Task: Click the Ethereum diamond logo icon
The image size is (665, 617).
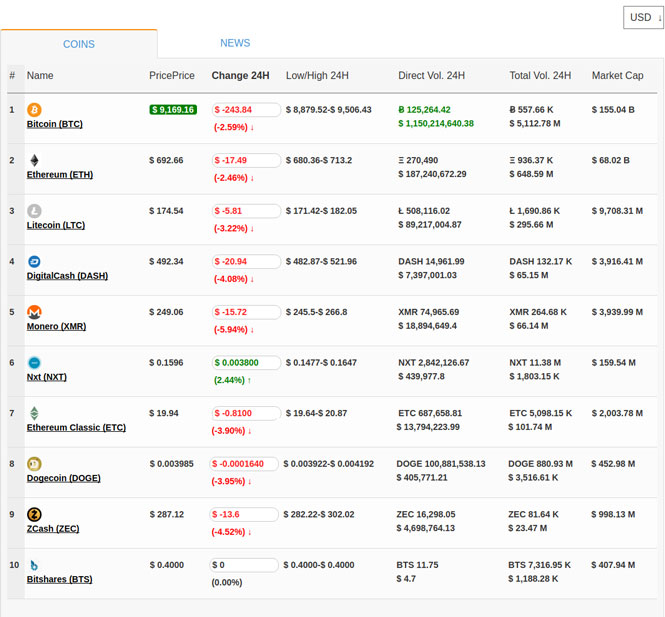Action: click(34, 160)
